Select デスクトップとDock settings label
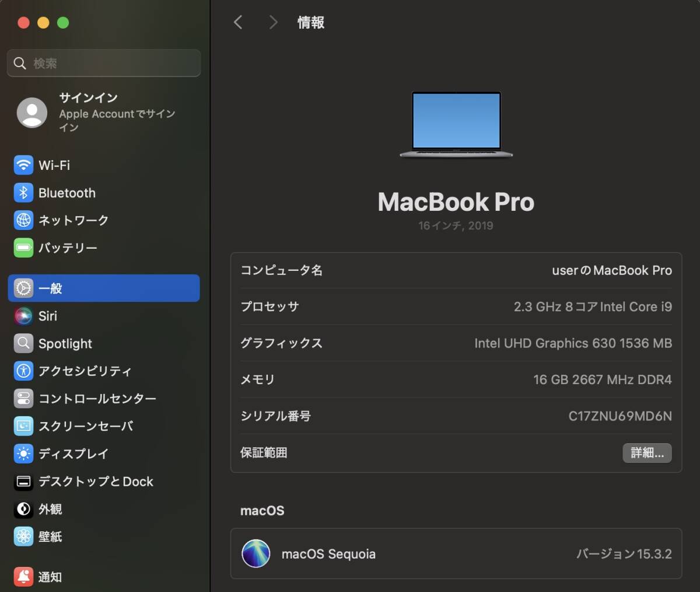Screen dimensions: 700x592 point(96,481)
